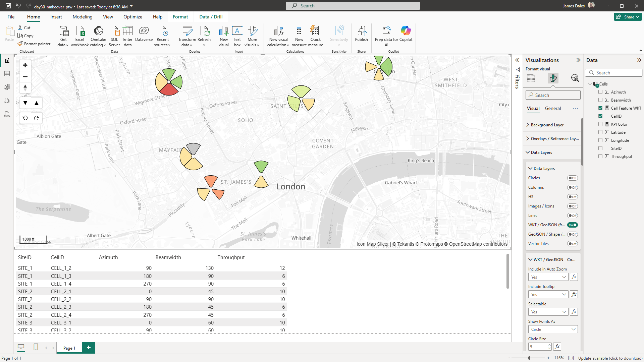644x362 pixels.
Task: Click the rotate map clockwise icon
Action: pyautogui.click(x=37, y=118)
